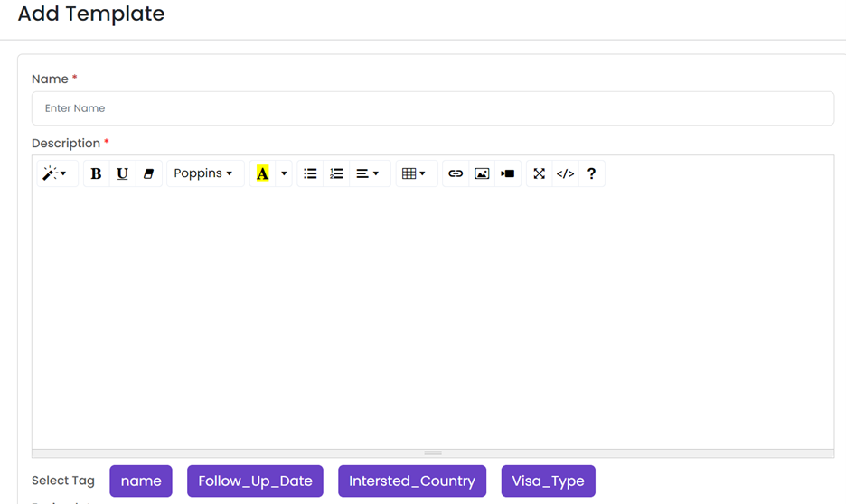846x504 pixels.
Task: Insert the name tag
Action: 141,481
